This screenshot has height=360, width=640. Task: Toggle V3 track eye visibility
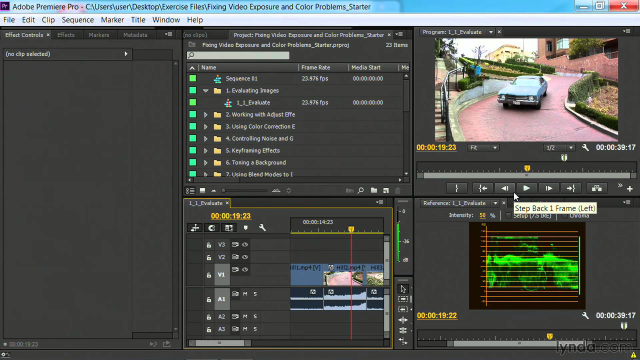coord(245,244)
